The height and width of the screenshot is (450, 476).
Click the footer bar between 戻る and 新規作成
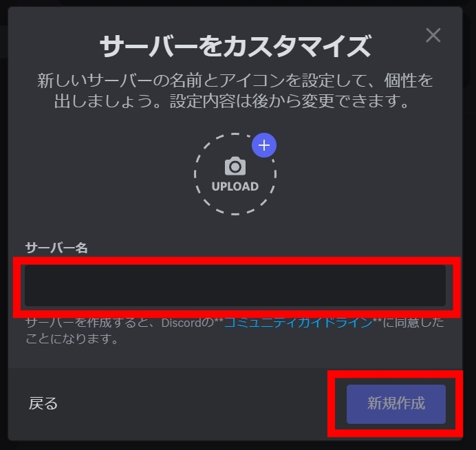tap(202, 404)
